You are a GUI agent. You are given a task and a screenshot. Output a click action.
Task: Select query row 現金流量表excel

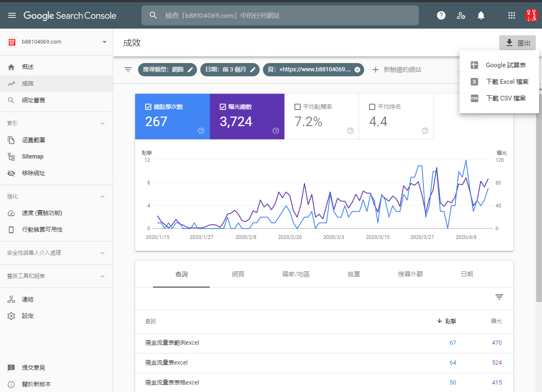coord(324,363)
